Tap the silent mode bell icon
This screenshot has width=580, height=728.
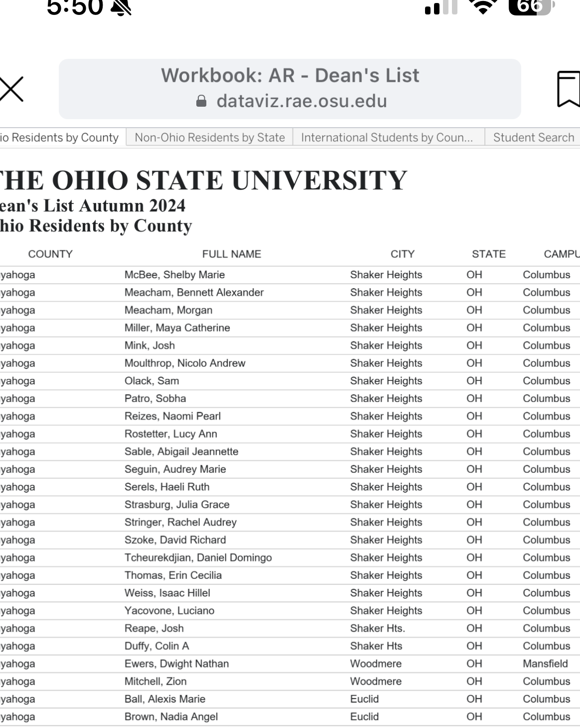[121, 7]
